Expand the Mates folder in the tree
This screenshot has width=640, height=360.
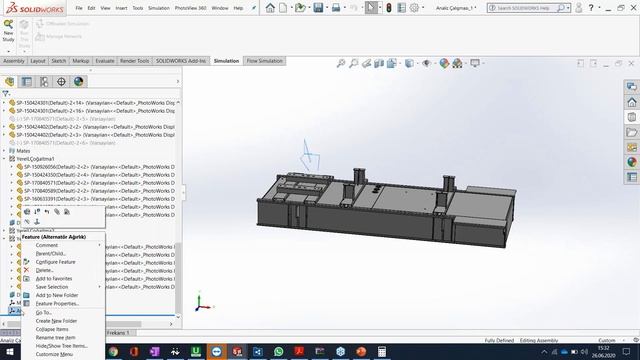coord(4,151)
